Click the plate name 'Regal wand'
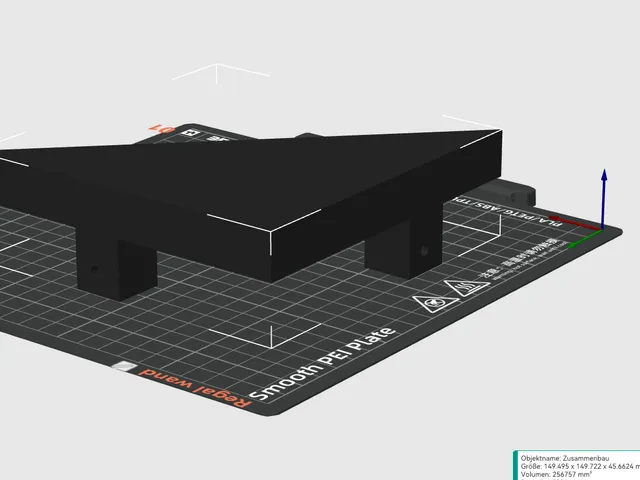The image size is (640, 480). pyautogui.click(x=195, y=387)
